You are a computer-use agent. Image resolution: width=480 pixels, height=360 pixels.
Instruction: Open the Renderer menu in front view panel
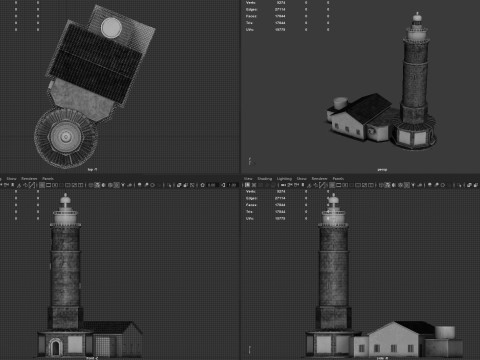click(x=29, y=179)
